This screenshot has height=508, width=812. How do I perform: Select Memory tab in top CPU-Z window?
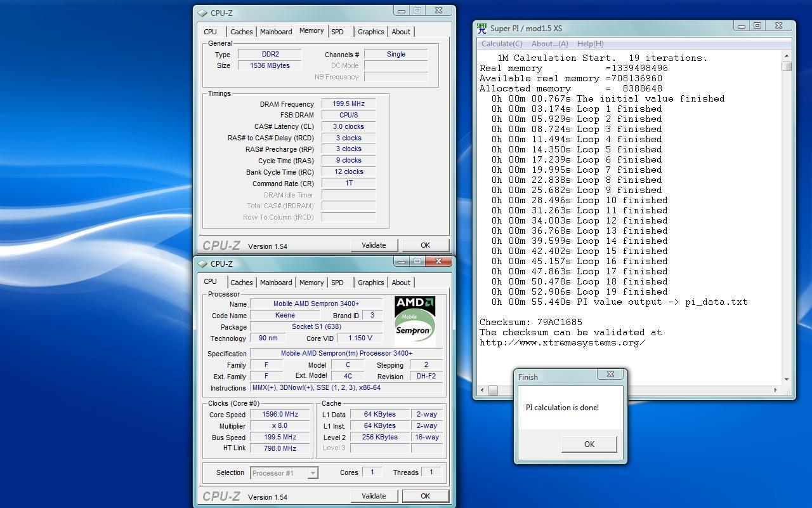coord(311,30)
